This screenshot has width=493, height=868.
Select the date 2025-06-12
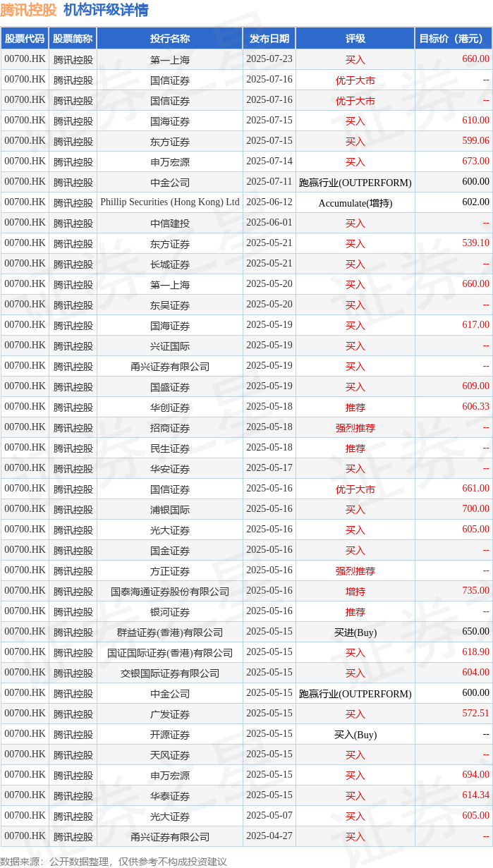coord(269,202)
